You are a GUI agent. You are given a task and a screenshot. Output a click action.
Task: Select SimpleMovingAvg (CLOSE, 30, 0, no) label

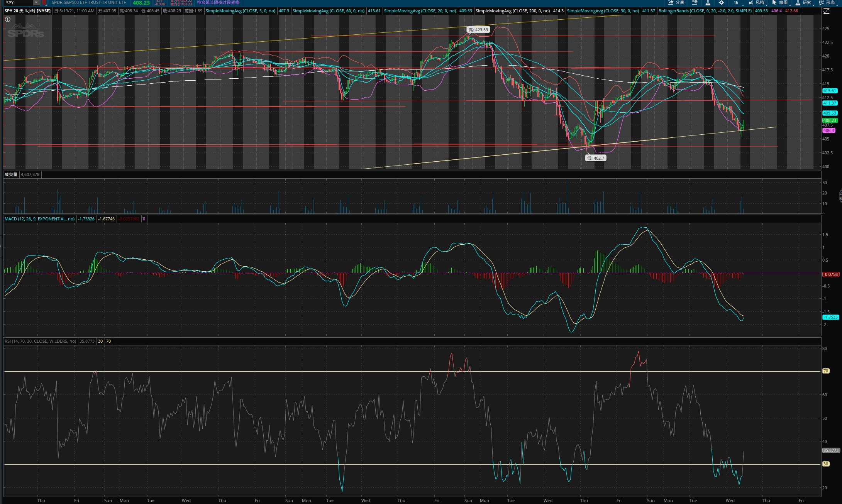(603, 11)
